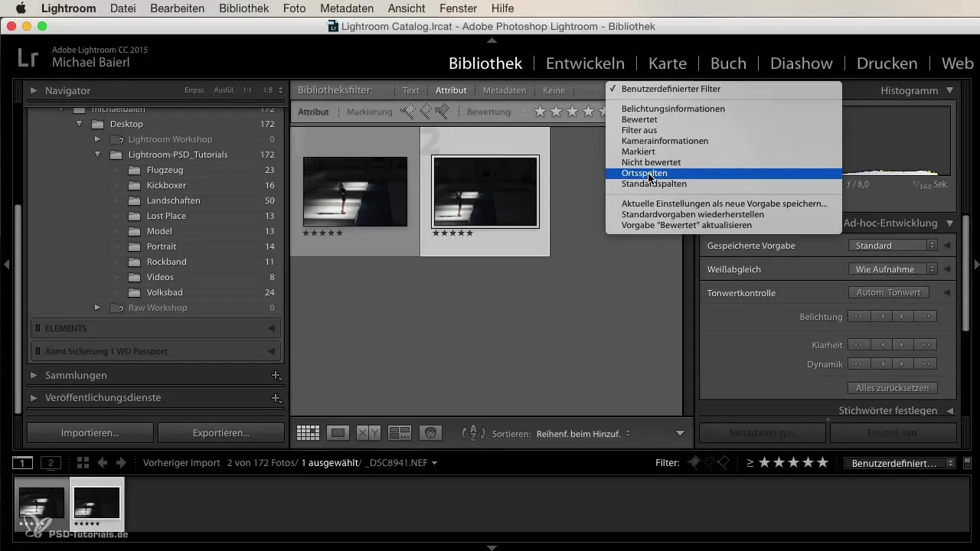
Task: Go back with filmstrip left arrow
Action: (x=102, y=463)
